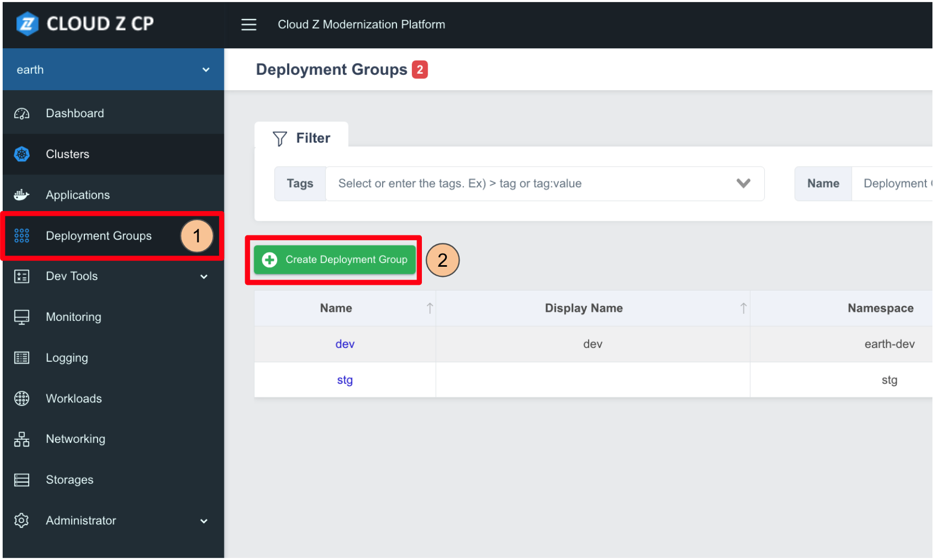
Task: Click the Applications Docker whale icon
Action: coord(22,195)
